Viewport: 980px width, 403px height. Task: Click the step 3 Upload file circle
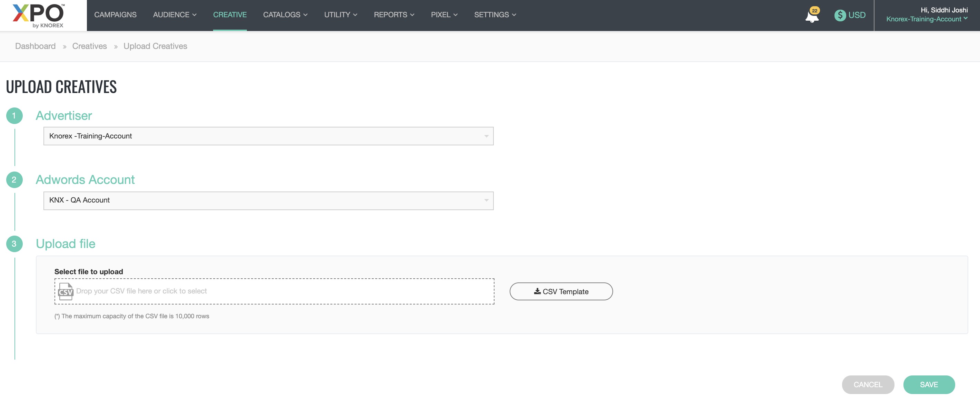point(14,244)
